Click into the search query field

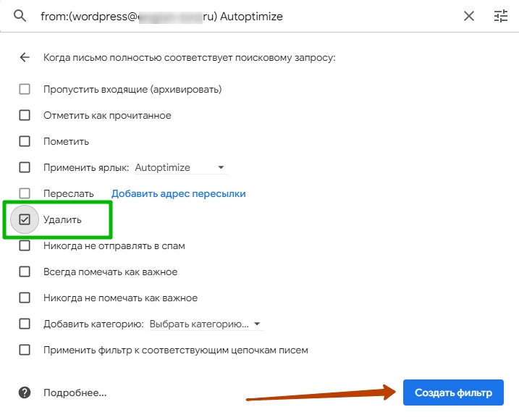tap(246, 16)
